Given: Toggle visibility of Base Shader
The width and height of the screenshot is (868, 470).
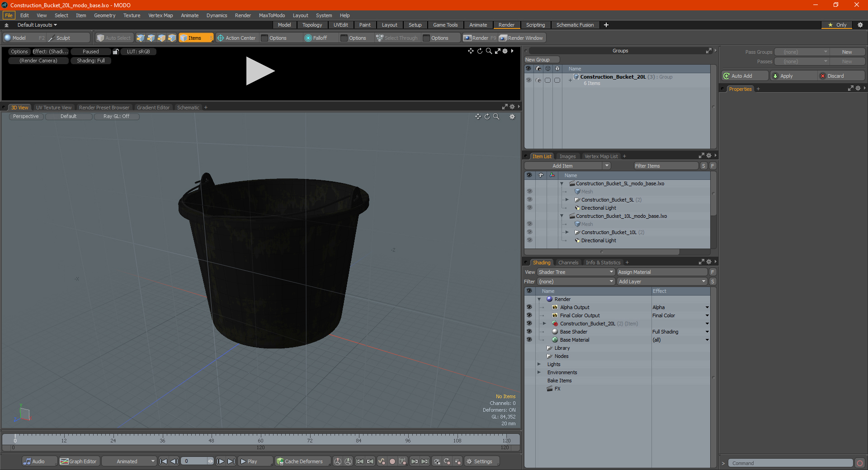Looking at the screenshot, I should [529, 332].
